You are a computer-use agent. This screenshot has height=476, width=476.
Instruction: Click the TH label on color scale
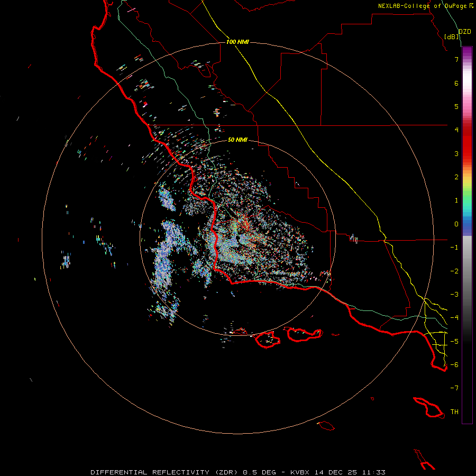pos(454,412)
